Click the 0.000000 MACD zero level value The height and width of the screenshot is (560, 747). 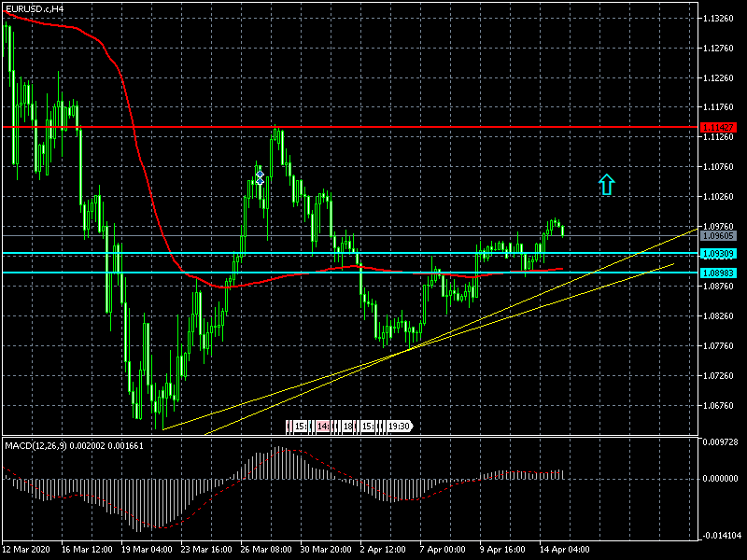720,479
